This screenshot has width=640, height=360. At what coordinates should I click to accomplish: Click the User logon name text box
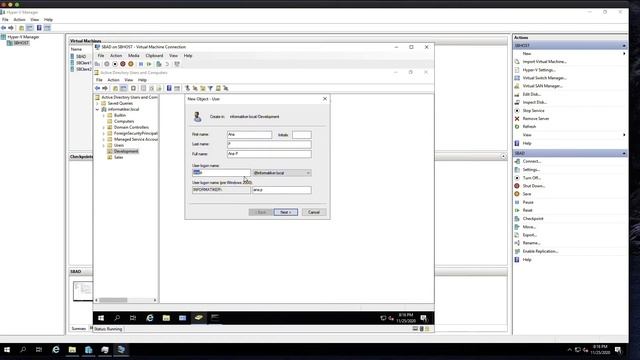pyautogui.click(x=221, y=173)
